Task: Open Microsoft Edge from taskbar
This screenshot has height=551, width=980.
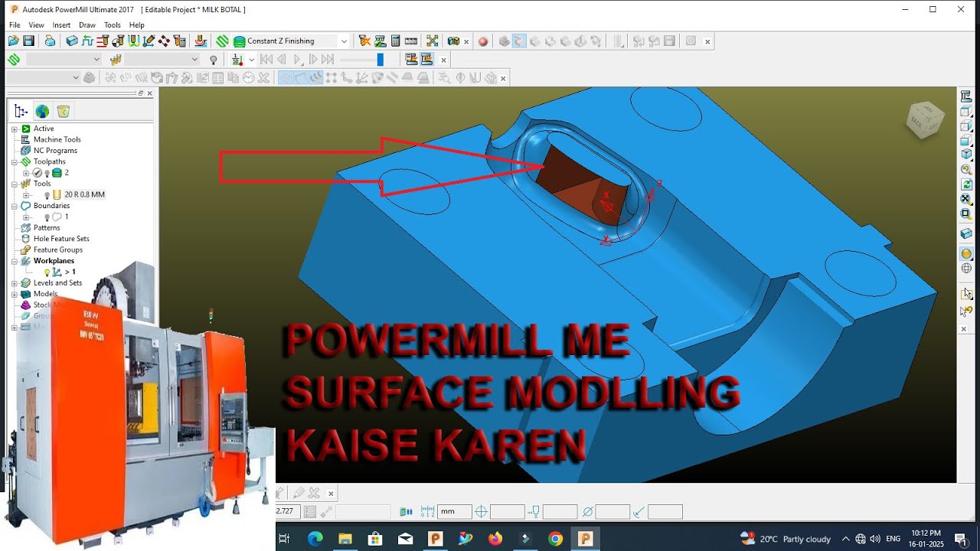Action: pos(315,539)
